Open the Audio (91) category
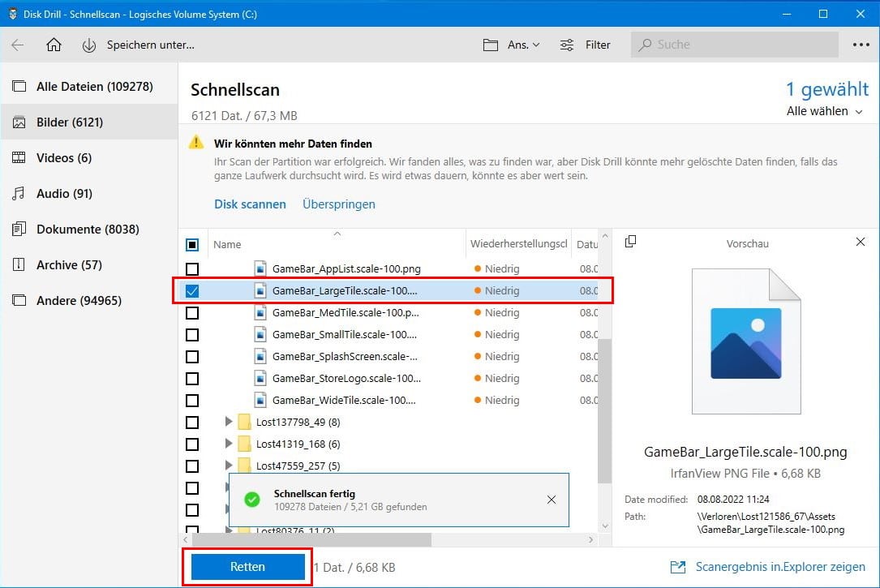 pyautogui.click(x=90, y=194)
